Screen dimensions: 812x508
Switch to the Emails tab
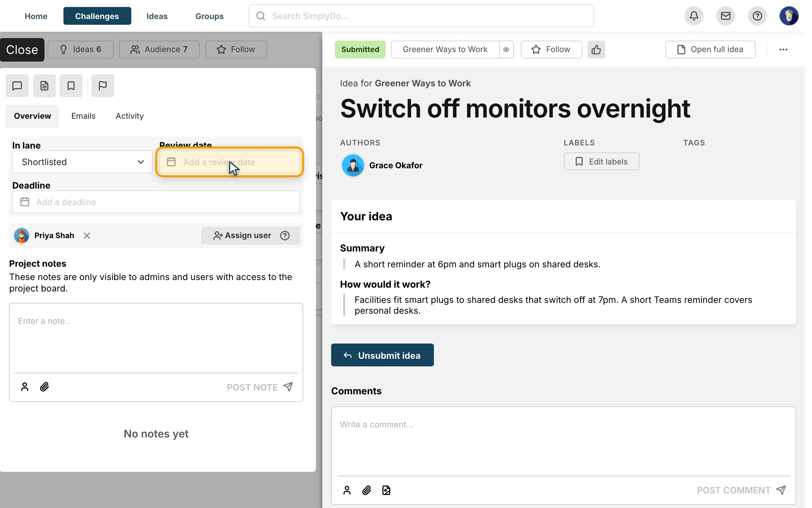coord(83,116)
